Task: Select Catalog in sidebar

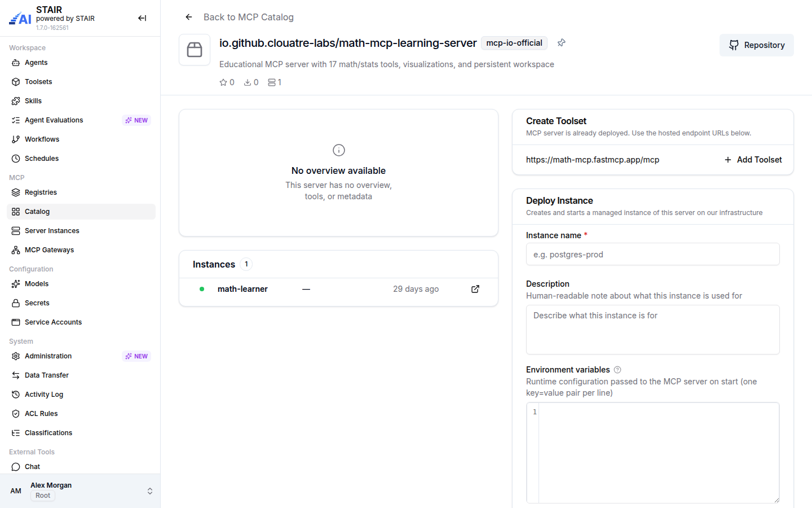Action: point(81,212)
